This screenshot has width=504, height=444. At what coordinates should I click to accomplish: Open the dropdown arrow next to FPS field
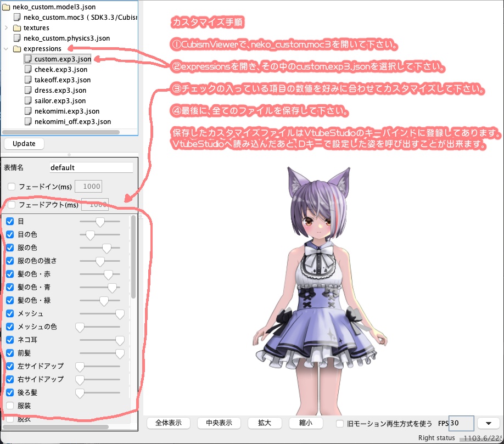click(x=489, y=424)
